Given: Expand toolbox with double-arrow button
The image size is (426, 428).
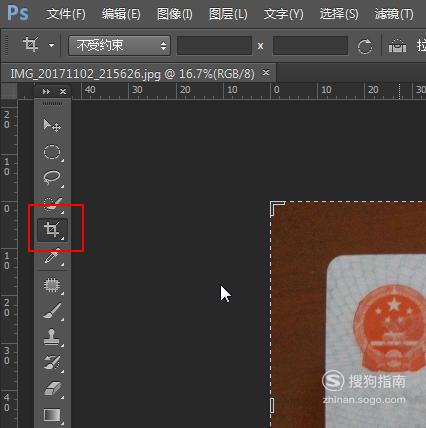Looking at the screenshot, I should 46,91.
